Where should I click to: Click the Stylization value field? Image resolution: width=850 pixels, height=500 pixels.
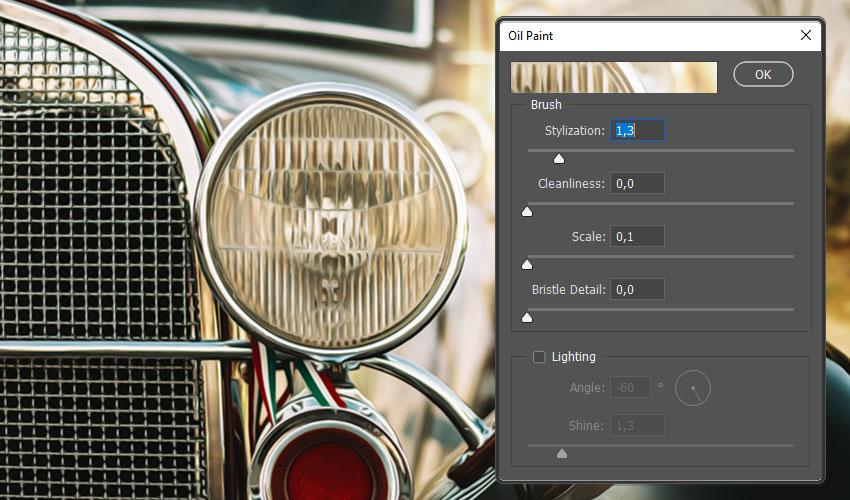[x=638, y=131]
